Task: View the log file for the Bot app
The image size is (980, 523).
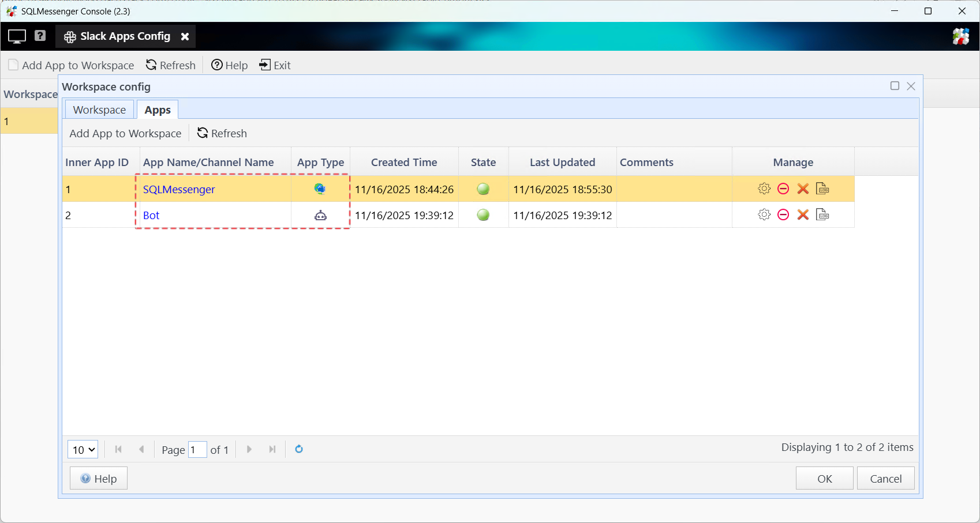Action: pyautogui.click(x=822, y=215)
